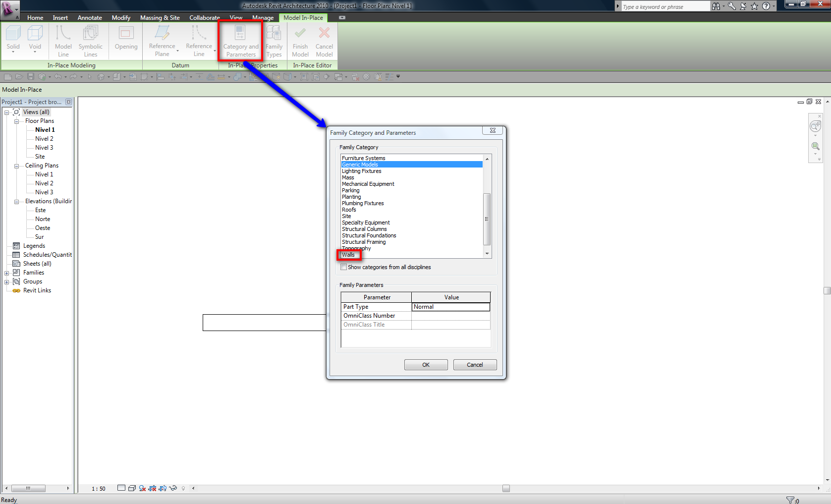Image resolution: width=831 pixels, height=504 pixels.
Task: Click the Undo arrow icon
Action: tap(58, 77)
